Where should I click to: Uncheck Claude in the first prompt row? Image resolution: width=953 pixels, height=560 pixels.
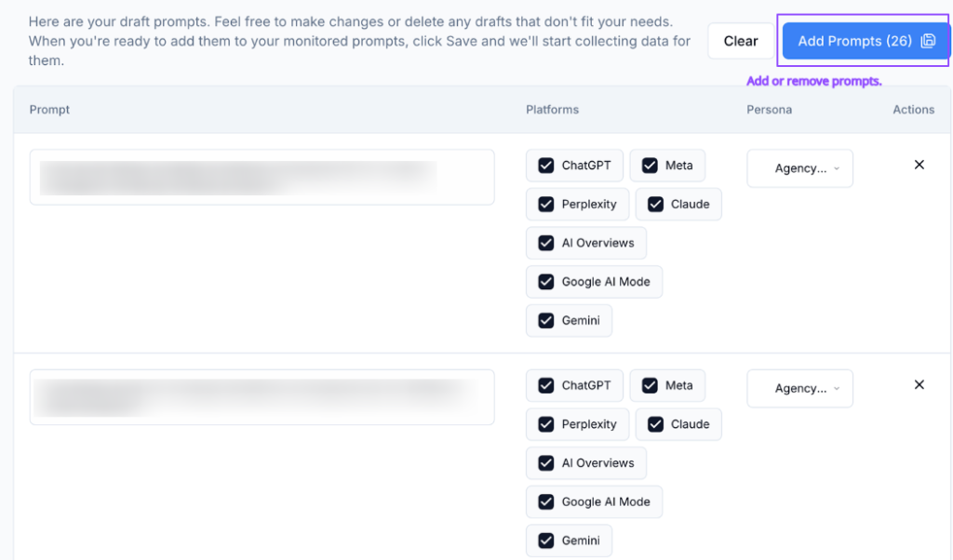coord(655,205)
